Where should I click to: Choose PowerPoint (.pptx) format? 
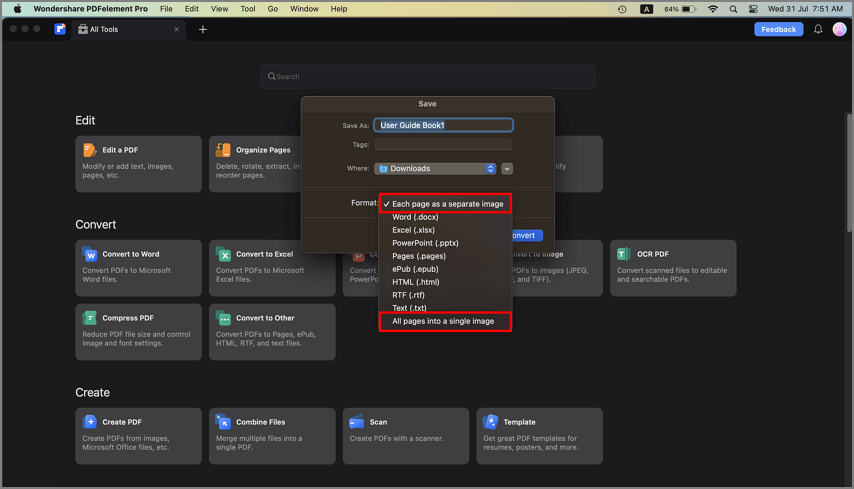(x=446, y=243)
